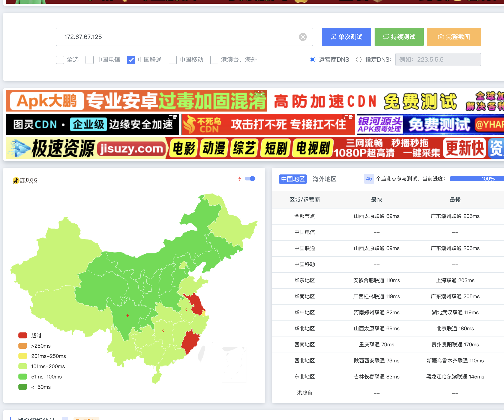Click the 华南地区 row label
The height and width of the screenshot is (420, 504).
click(304, 296)
